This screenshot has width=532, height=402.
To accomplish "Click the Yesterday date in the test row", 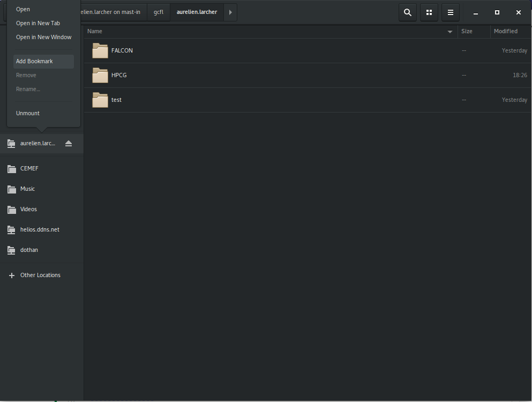I will (x=514, y=100).
